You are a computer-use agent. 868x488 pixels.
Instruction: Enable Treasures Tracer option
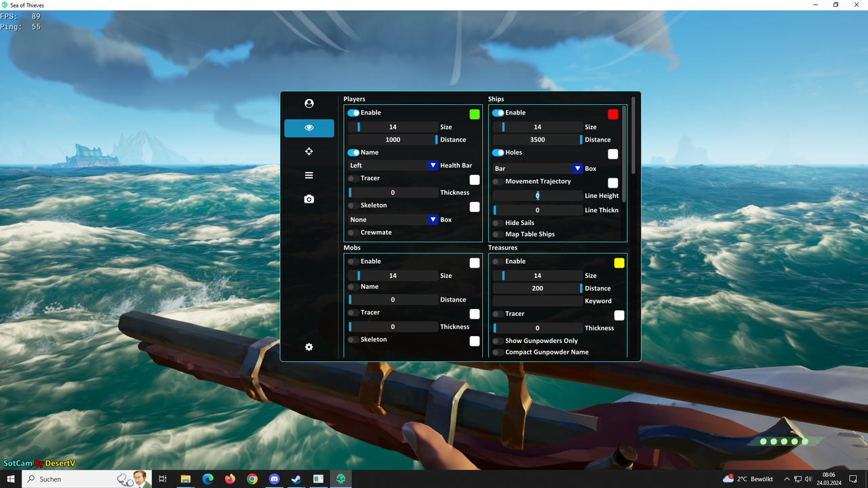pos(498,314)
